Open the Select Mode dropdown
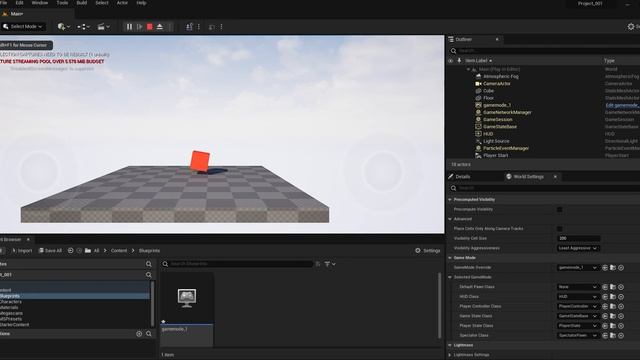The width and height of the screenshot is (640, 360). 23,27
